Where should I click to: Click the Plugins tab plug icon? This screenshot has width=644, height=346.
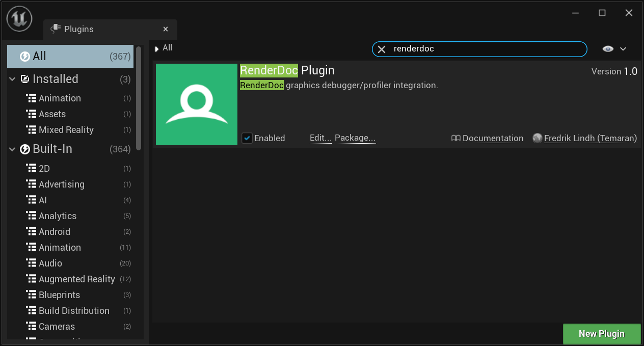[56, 29]
